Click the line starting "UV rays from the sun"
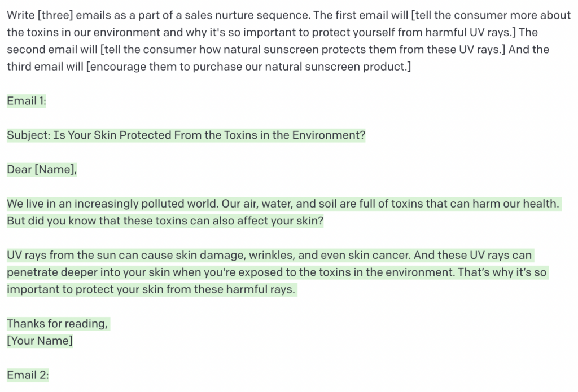The image size is (578, 392). pos(269,255)
